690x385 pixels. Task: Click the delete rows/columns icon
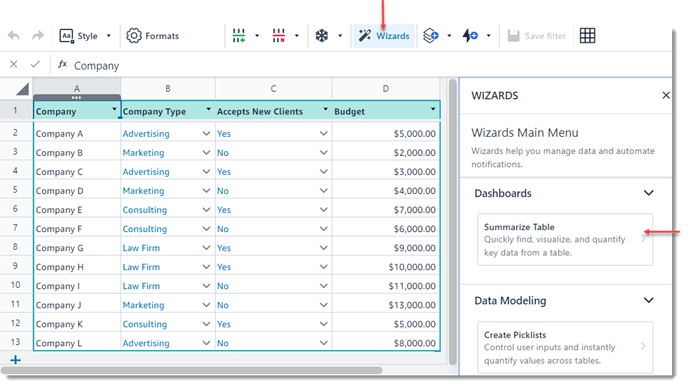point(279,36)
